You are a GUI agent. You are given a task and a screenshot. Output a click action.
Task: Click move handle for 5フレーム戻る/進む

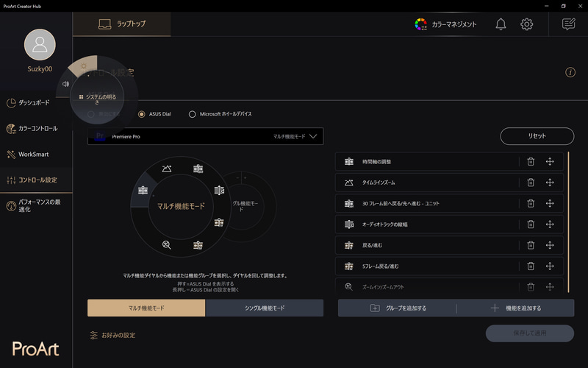coord(550,266)
